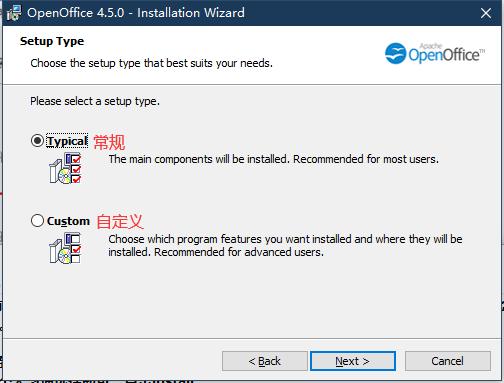The width and height of the screenshot is (504, 383).
Task: Click the Custom setup illustration icon
Action: pos(65,248)
